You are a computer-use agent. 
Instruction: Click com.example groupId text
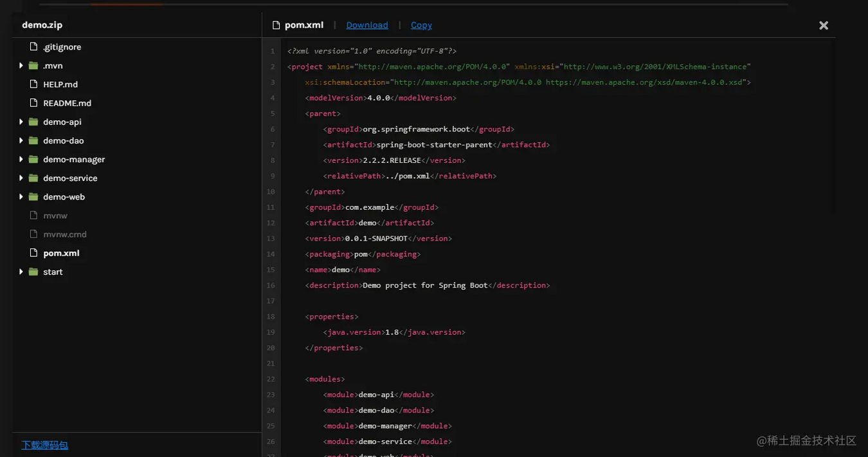point(369,207)
